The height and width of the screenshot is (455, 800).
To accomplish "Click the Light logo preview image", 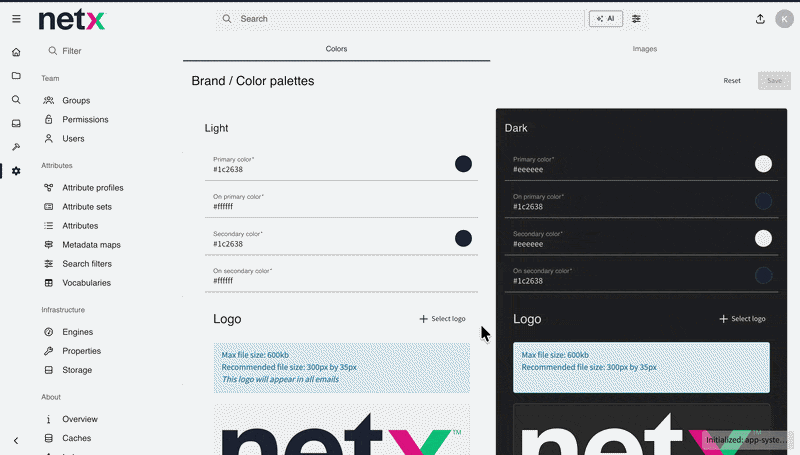I will (x=342, y=430).
